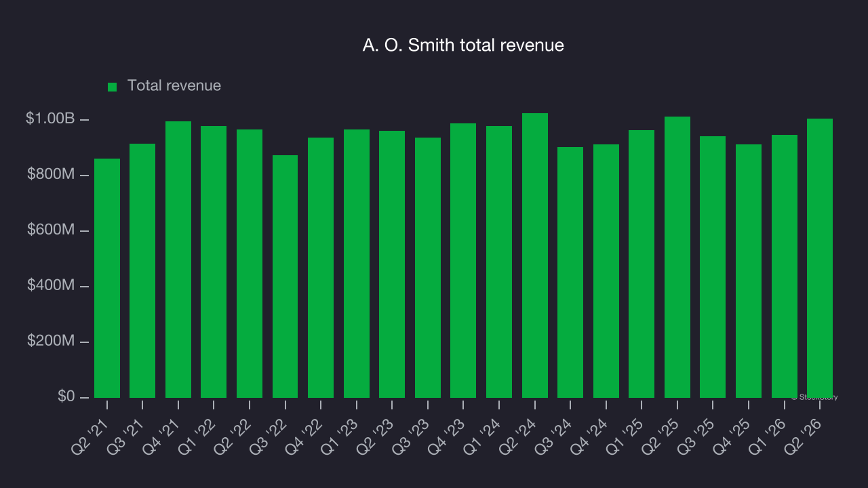This screenshot has width=868, height=488.
Task: Click the 'Total revenue' legend label text
Action: click(x=174, y=86)
